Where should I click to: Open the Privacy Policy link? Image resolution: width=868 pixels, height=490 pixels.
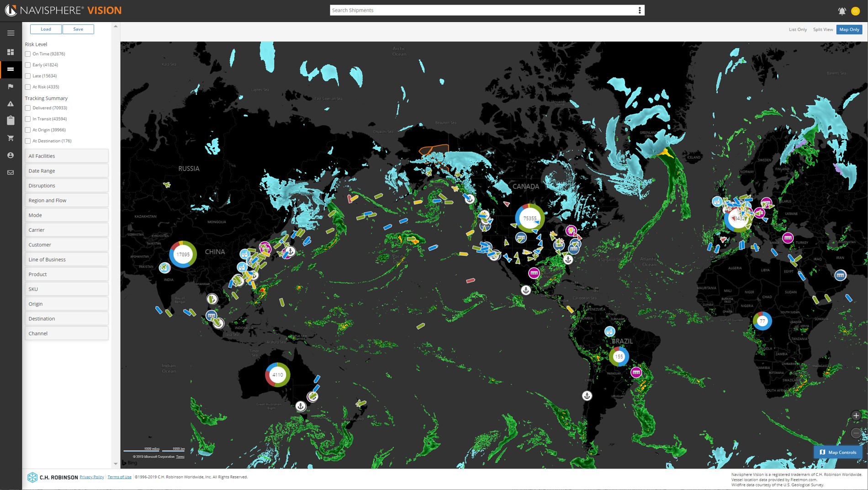point(92,477)
